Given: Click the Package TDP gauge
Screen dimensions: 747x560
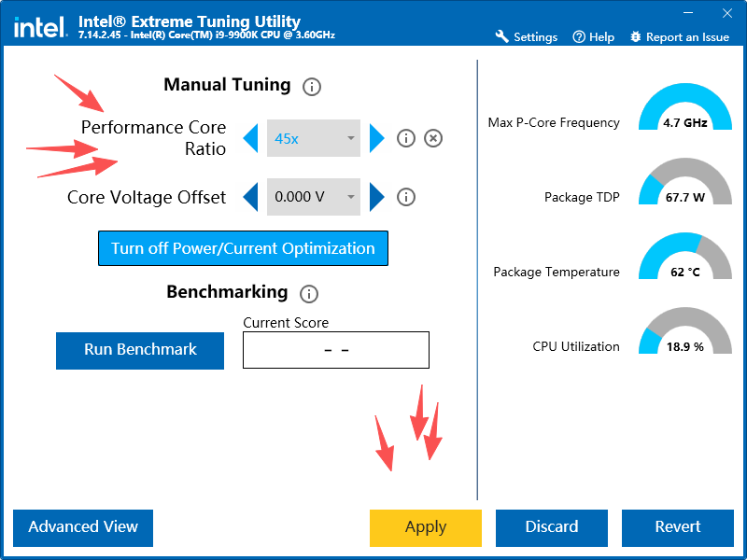Looking at the screenshot, I should point(685,182).
